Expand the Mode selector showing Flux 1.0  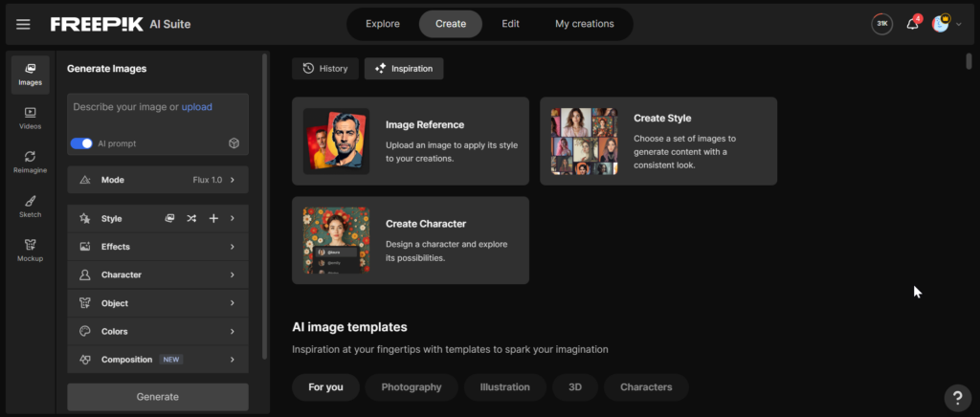coord(158,180)
